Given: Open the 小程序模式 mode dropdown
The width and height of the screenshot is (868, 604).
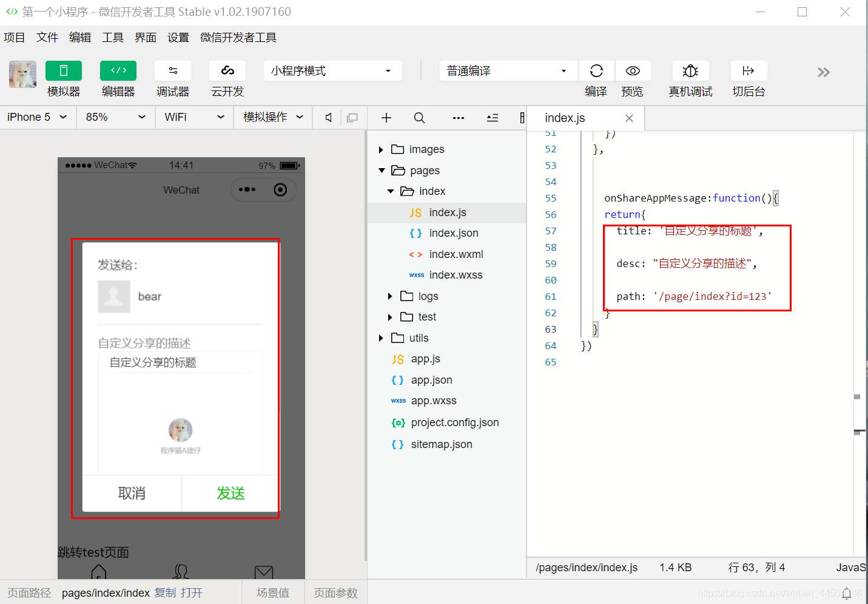Looking at the screenshot, I should point(333,71).
